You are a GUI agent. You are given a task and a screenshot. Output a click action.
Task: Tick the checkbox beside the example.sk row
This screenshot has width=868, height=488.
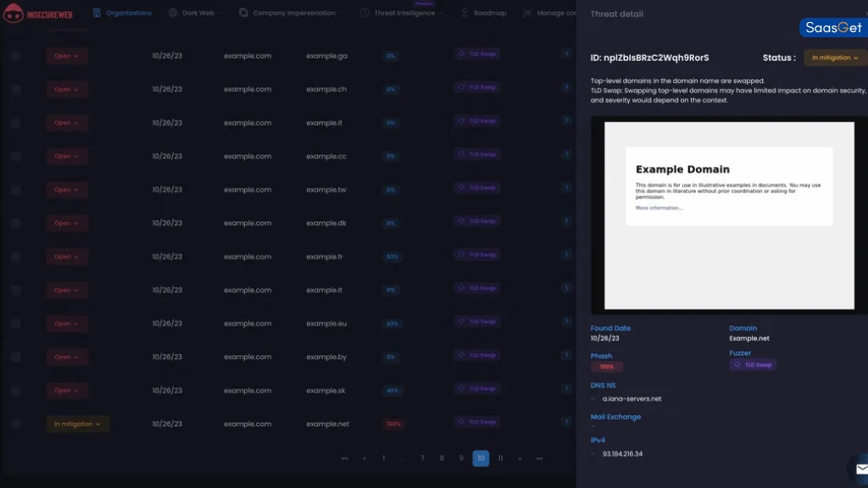pos(14,389)
